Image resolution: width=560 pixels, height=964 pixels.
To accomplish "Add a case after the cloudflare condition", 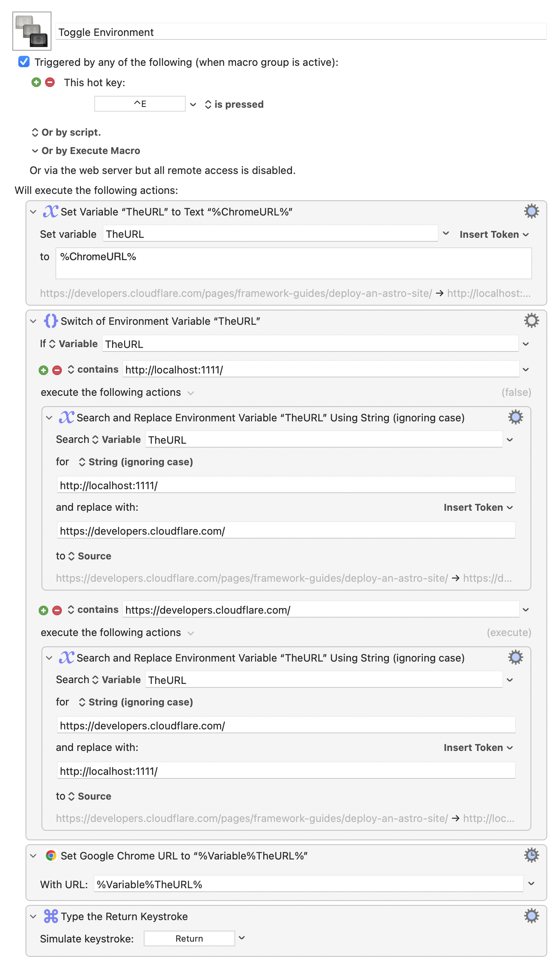I will (x=43, y=610).
